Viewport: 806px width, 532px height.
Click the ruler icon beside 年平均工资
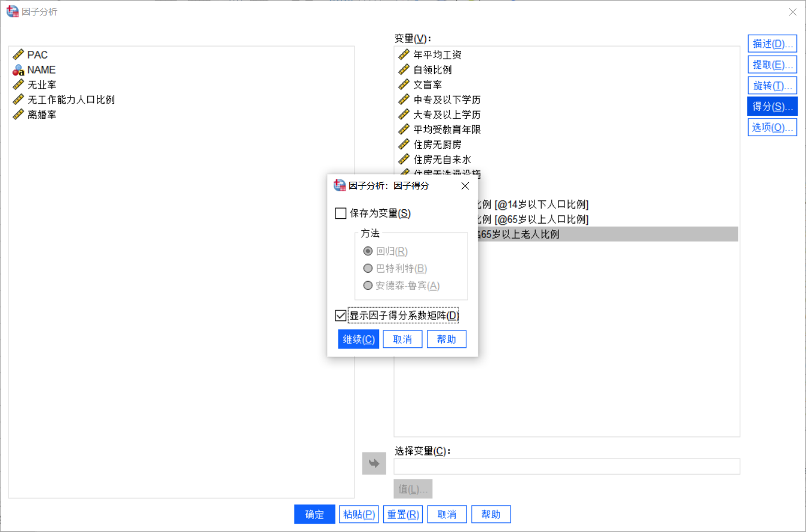[x=404, y=54]
